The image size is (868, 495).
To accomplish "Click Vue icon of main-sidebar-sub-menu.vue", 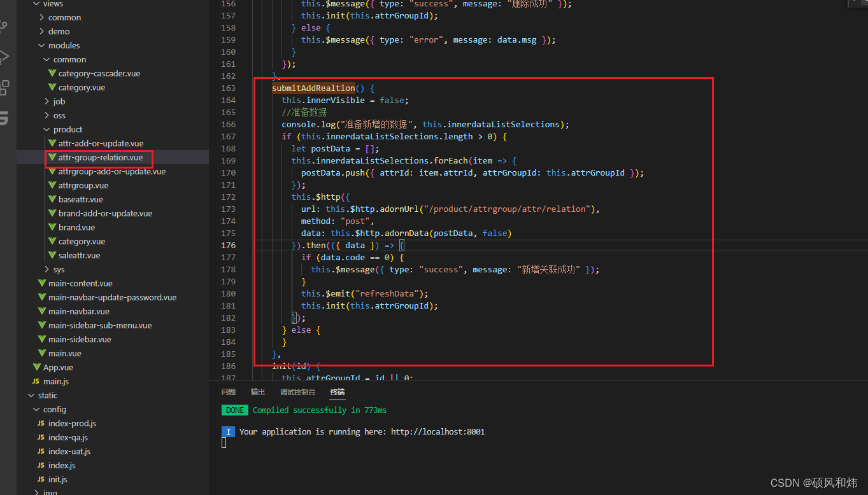I will (x=42, y=326).
